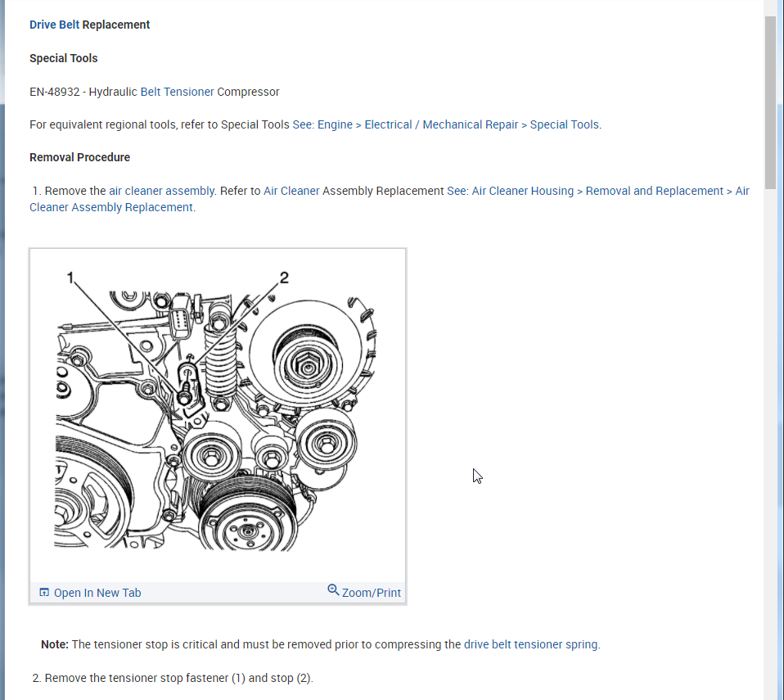Click Open In New Tab under diagram

[x=90, y=593]
